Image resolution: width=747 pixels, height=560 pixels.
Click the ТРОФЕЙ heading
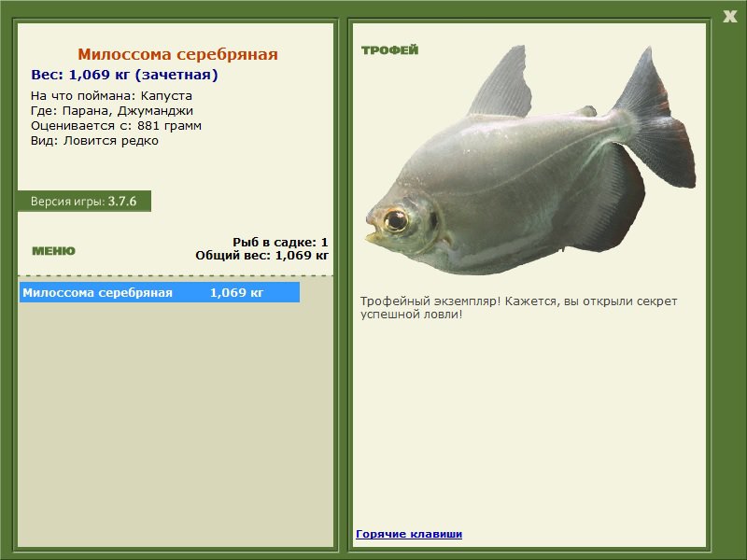click(389, 50)
